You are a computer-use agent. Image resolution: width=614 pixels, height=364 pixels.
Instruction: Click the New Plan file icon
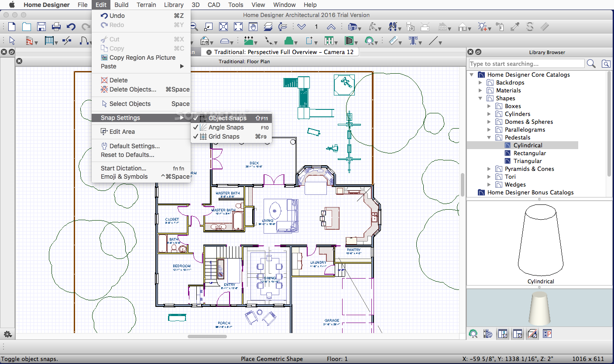(x=12, y=27)
